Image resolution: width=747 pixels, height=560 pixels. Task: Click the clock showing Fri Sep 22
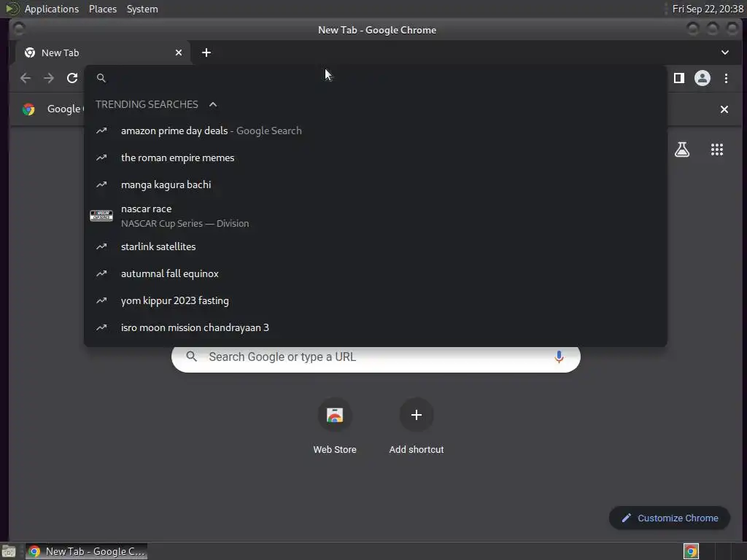point(708,9)
